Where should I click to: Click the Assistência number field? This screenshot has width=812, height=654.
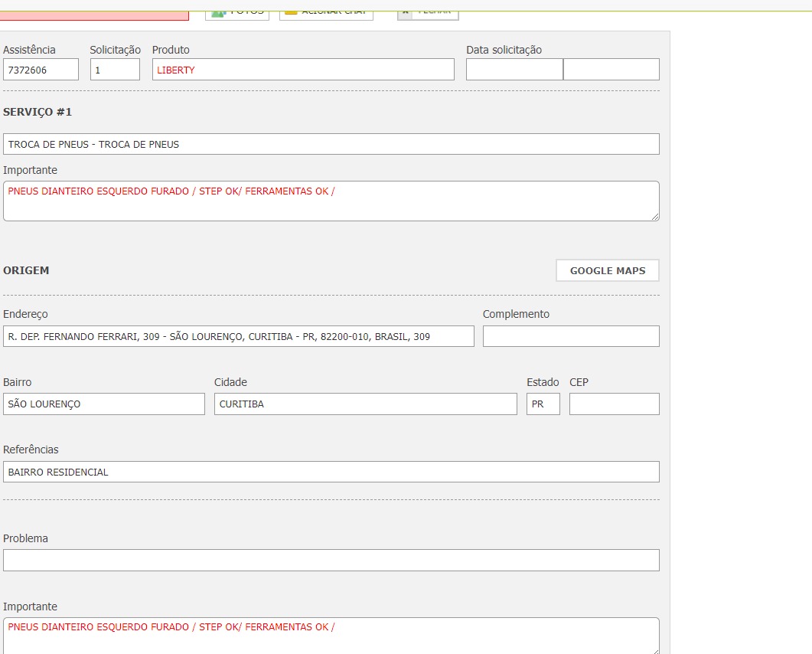tap(41, 70)
